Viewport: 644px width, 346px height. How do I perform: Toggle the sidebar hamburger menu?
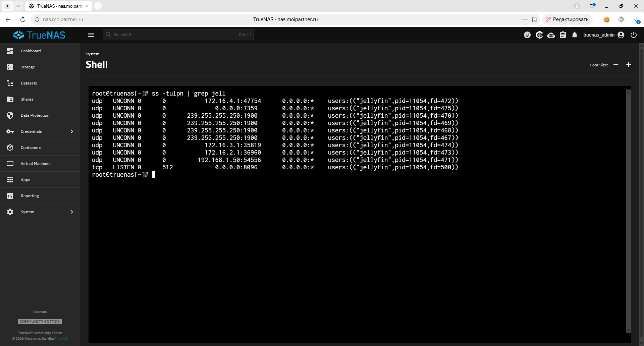click(91, 35)
